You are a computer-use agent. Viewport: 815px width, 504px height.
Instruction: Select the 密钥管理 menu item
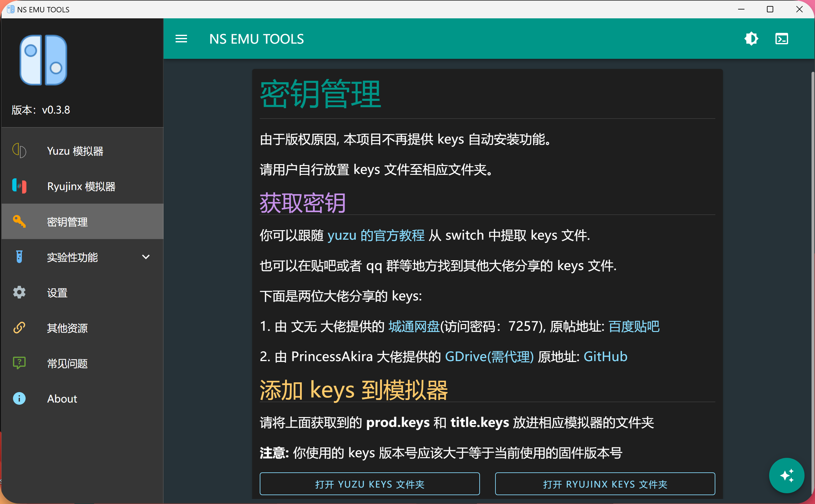pos(67,222)
